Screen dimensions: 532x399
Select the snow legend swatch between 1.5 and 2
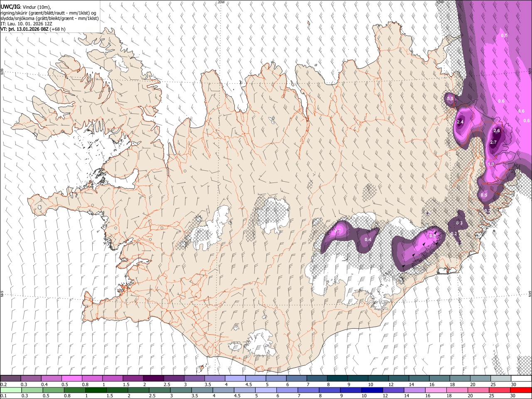[x=133, y=378]
